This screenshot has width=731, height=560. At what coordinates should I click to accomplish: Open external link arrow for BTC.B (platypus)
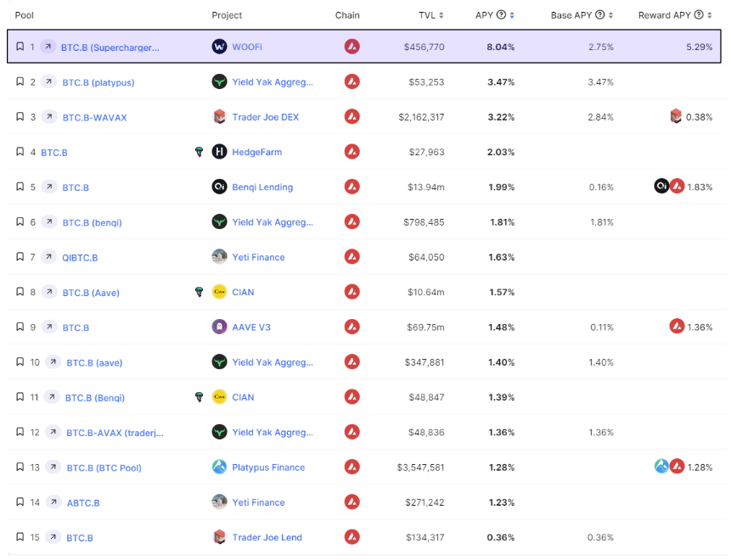point(48,82)
